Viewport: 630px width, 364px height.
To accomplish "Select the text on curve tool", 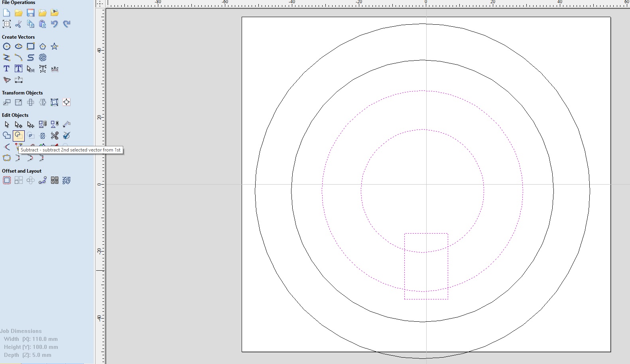I will coord(55,69).
